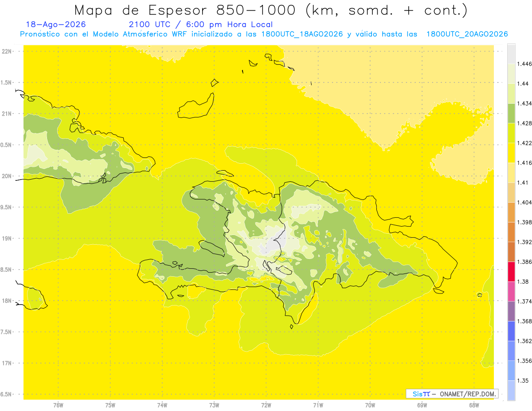
Task: Click the latitude label '17N'
Action: (8, 363)
